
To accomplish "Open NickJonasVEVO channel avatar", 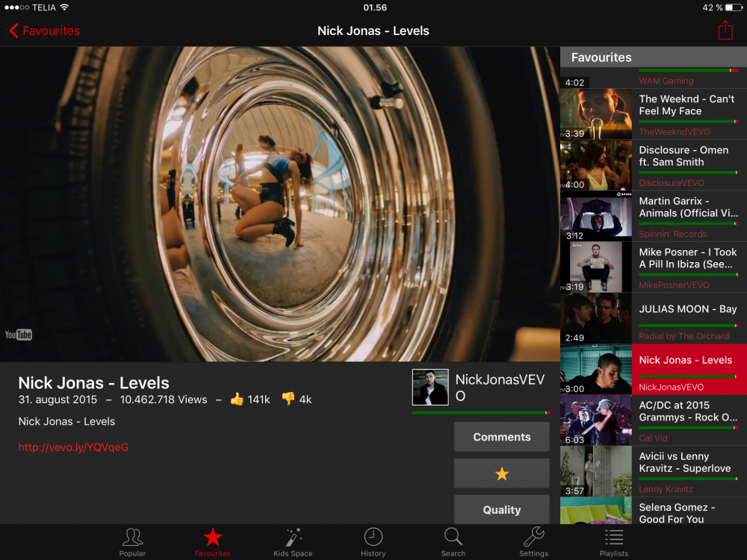I will point(430,387).
